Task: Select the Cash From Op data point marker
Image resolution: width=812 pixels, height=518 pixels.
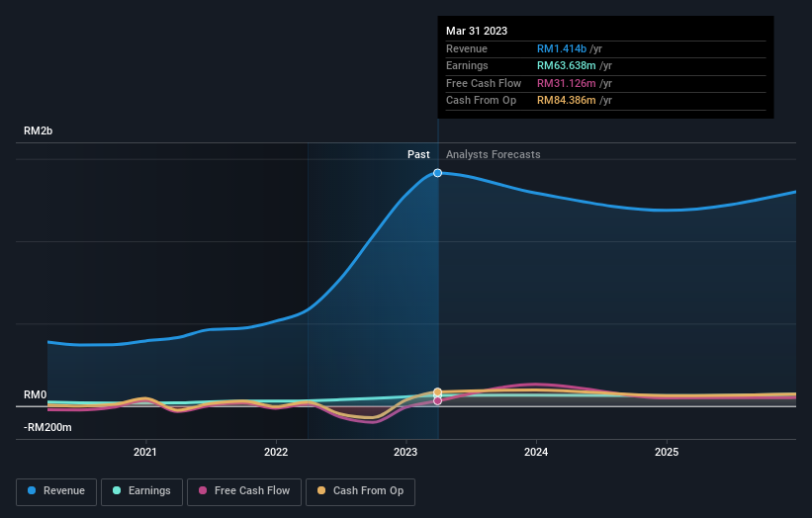Action: [x=437, y=392]
